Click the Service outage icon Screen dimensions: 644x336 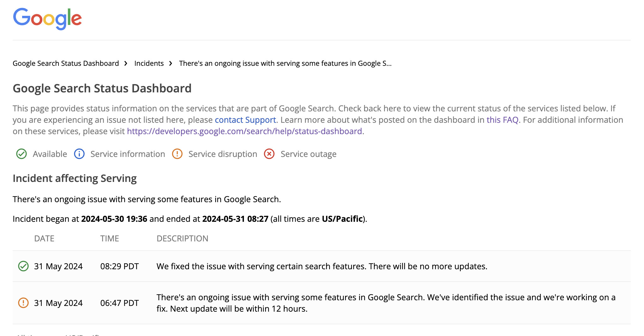tap(269, 154)
